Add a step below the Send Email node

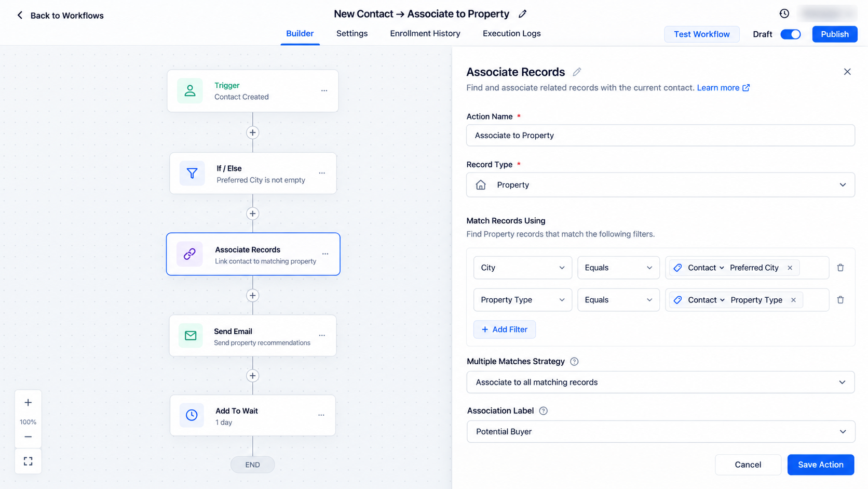pos(253,376)
